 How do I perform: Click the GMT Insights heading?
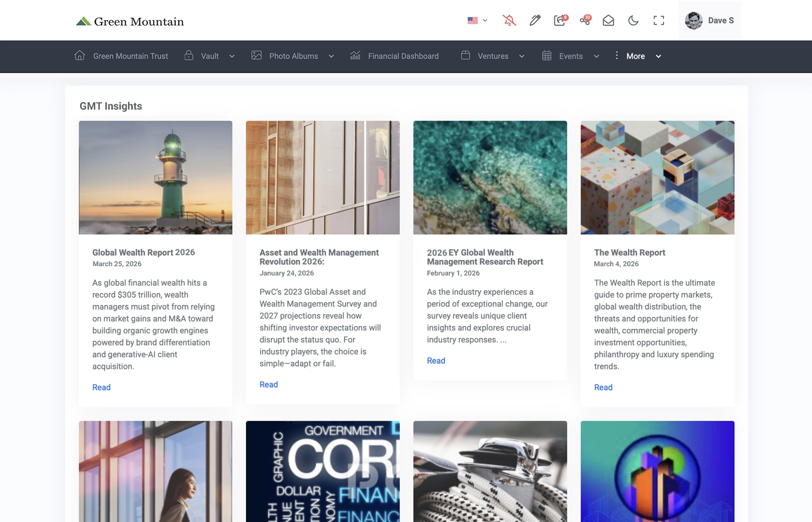111,106
